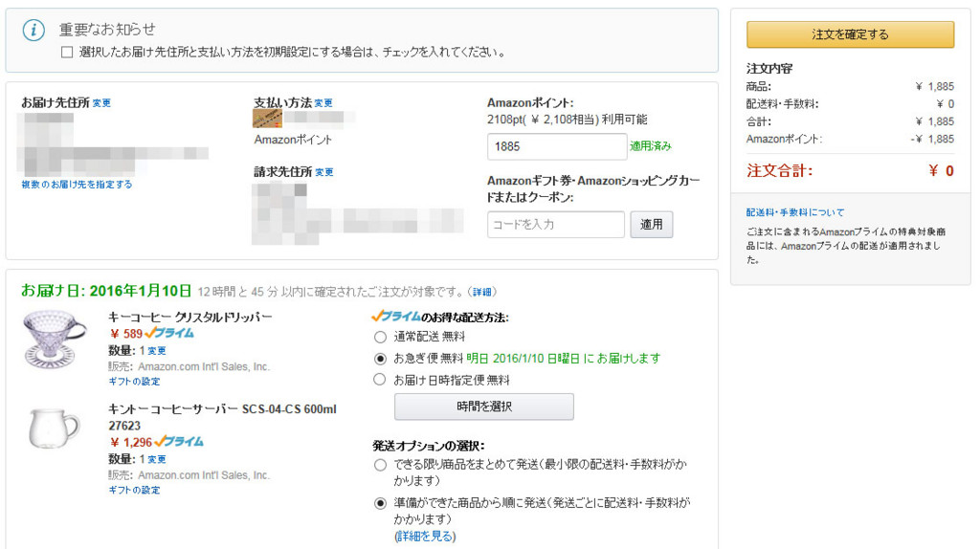Click the Prime checkmark logo above delivery options
Viewport: 980px width, 549px height.
(x=395, y=317)
